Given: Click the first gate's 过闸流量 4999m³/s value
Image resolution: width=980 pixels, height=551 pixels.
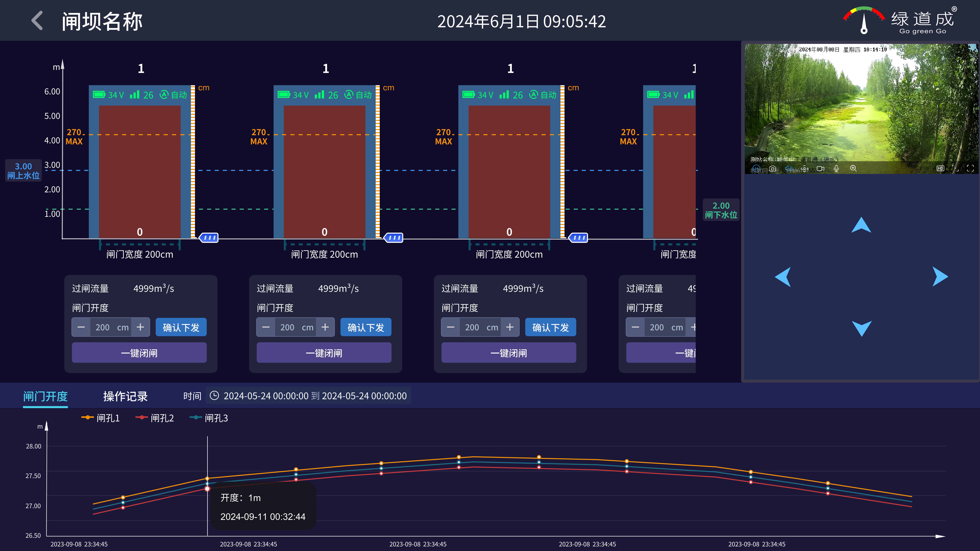Looking at the screenshot, I should coord(154,288).
